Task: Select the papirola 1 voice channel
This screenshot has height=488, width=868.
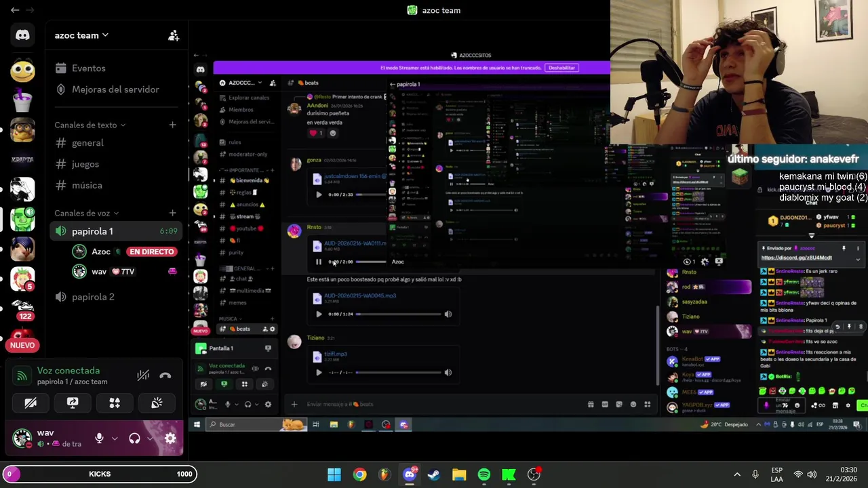Action: pyautogui.click(x=117, y=231)
